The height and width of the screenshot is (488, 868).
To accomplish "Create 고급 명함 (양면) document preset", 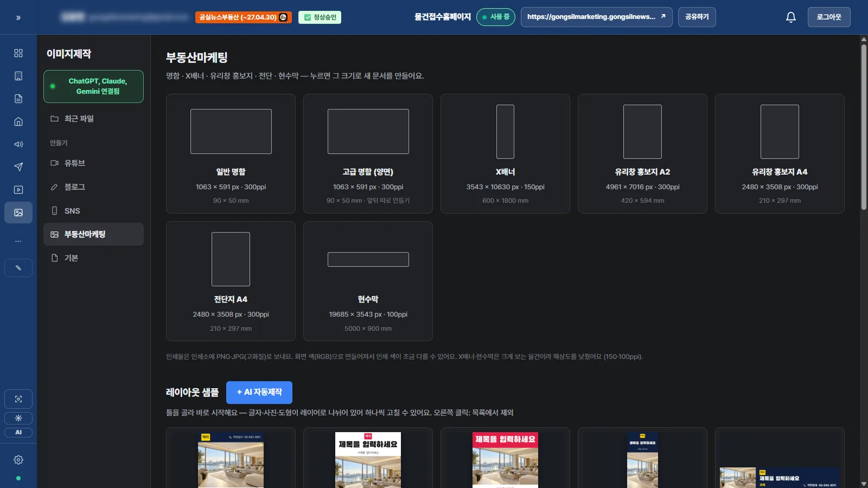I will (368, 154).
